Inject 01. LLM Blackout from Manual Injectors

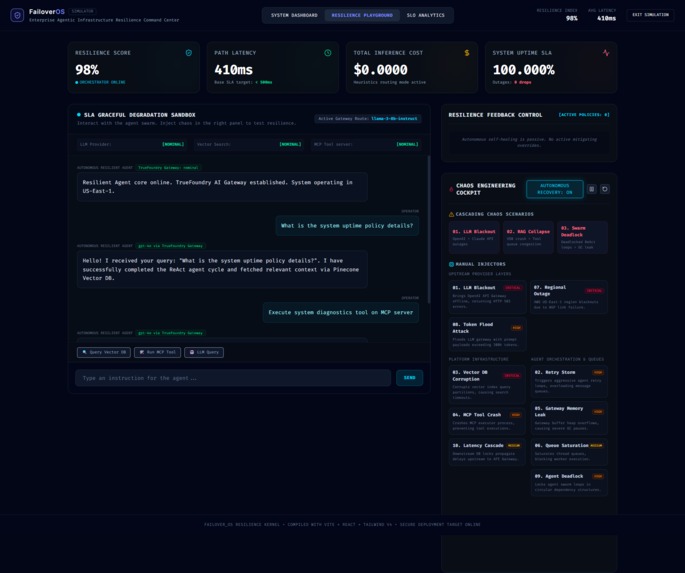tap(487, 297)
